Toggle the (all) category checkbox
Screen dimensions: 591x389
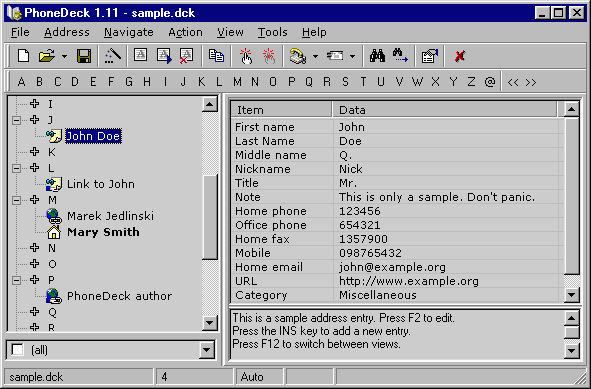[x=17, y=350]
